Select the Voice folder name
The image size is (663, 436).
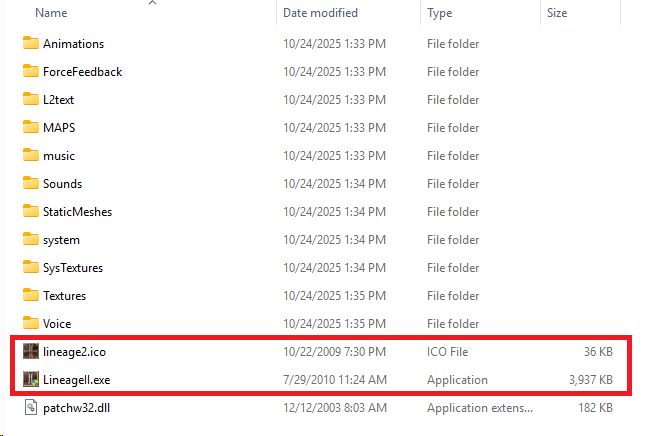point(57,324)
